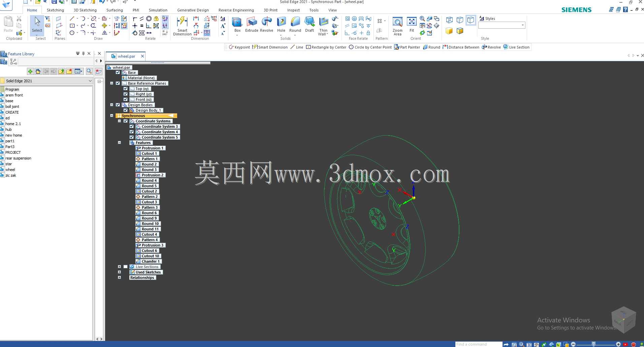The width and height of the screenshot is (644, 347).
Task: Click Rectangle by Center tool
Action: click(x=326, y=47)
